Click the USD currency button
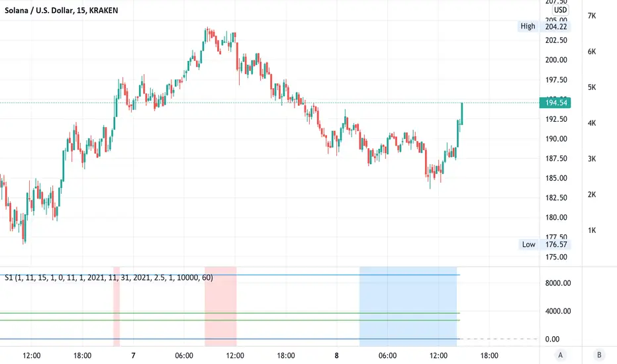This screenshot has height=364, width=617. click(561, 10)
